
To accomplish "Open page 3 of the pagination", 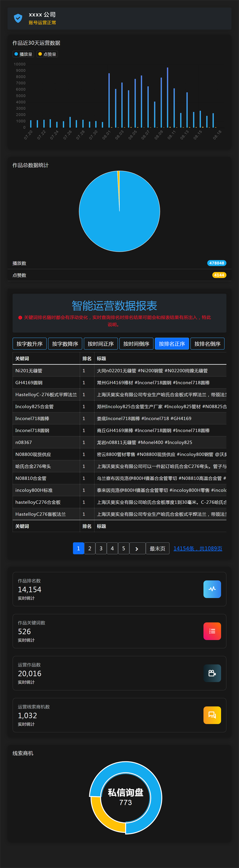I will click(101, 548).
